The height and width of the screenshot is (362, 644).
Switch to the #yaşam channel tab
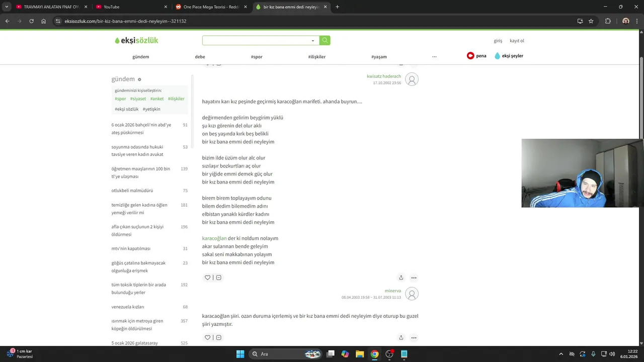379,57
